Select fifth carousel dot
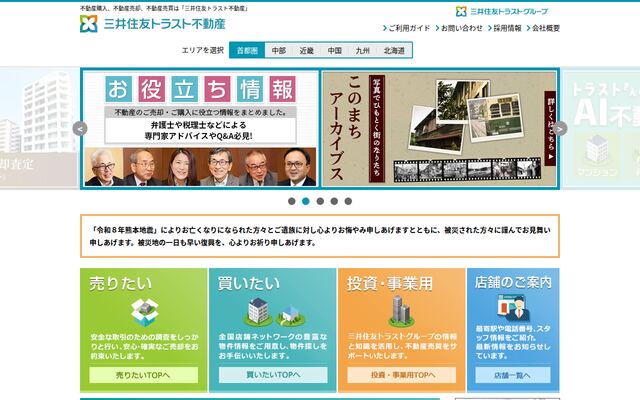The height and width of the screenshot is (400, 640). [348, 201]
